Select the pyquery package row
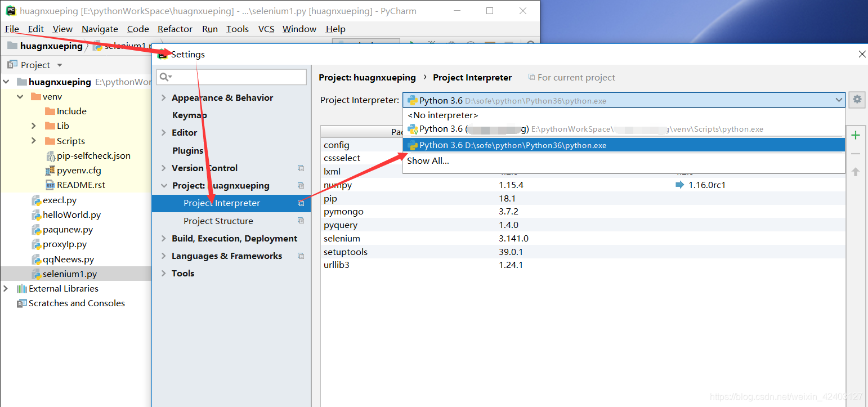 583,225
